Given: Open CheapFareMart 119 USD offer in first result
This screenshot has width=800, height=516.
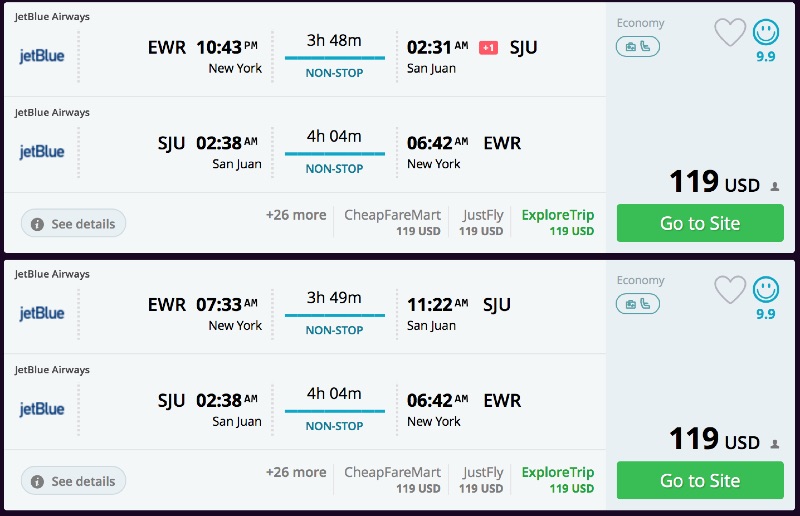Looking at the screenshot, I should 392,222.
